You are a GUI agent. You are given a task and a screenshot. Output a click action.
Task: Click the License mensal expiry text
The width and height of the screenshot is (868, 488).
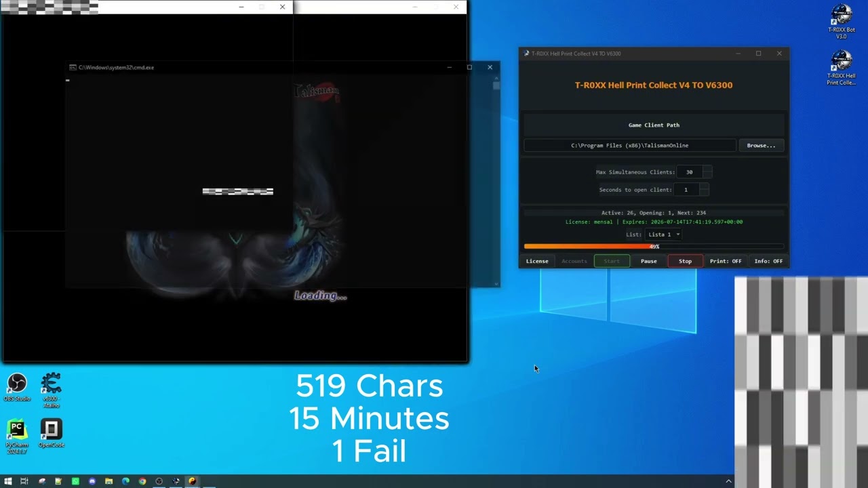point(654,222)
